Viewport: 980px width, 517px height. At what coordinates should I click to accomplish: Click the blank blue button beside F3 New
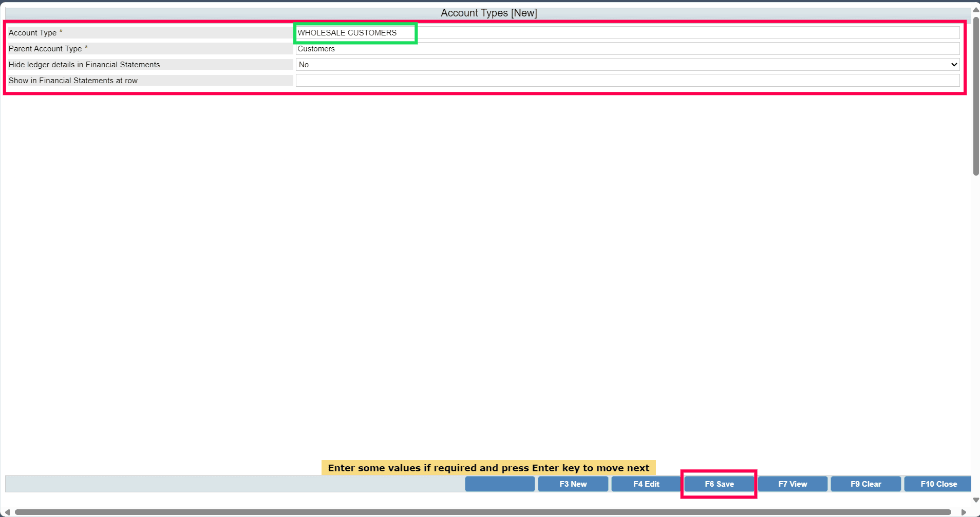(500, 484)
